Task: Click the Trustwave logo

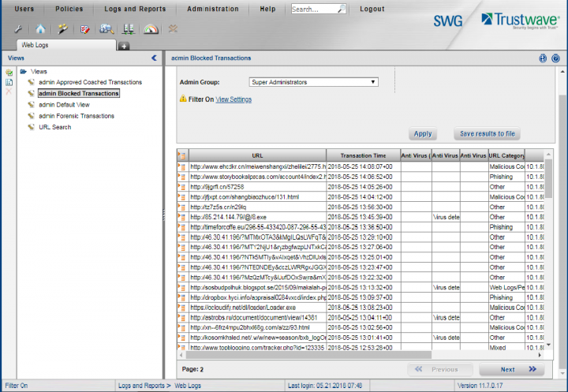Action: [520, 21]
